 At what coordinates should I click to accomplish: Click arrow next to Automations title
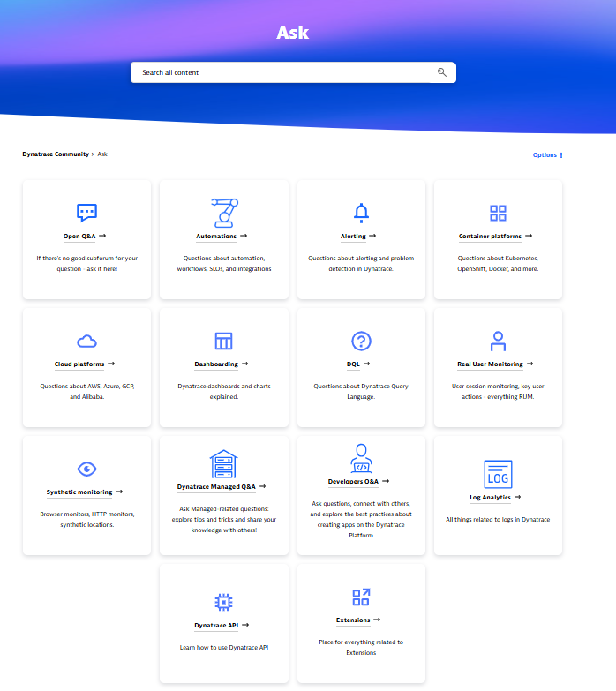(x=244, y=236)
